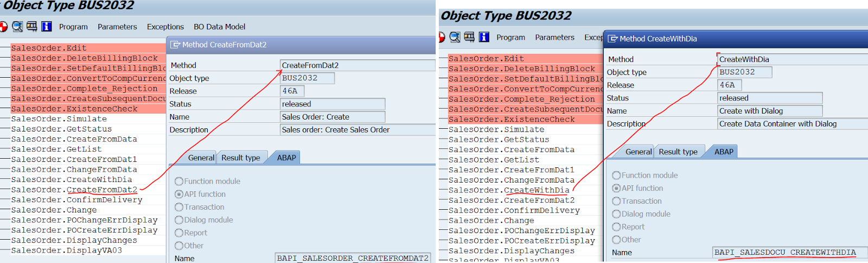The width and height of the screenshot is (868, 263).
Task: Select SalesOrder.GetStatus in CreateFromDat2 window tree
Action: tap(61, 129)
